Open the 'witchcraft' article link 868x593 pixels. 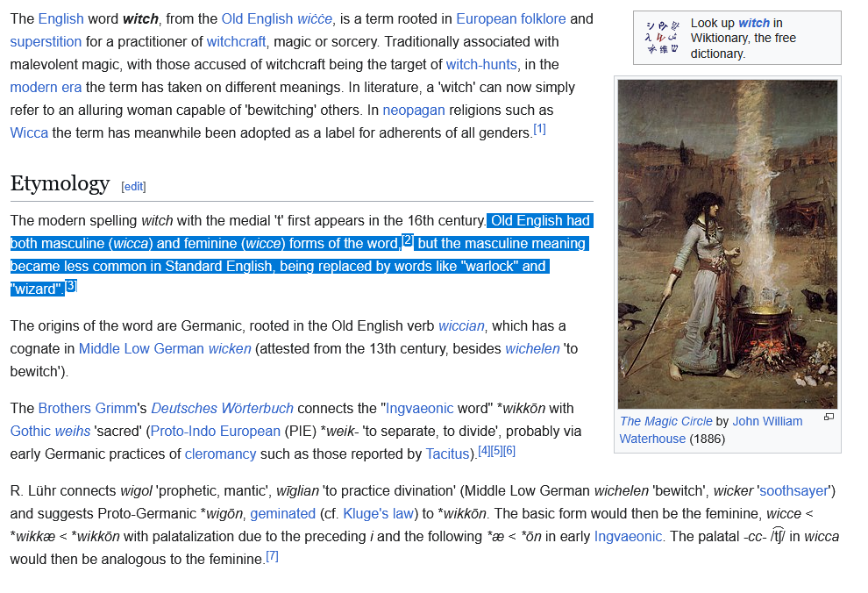pos(237,41)
